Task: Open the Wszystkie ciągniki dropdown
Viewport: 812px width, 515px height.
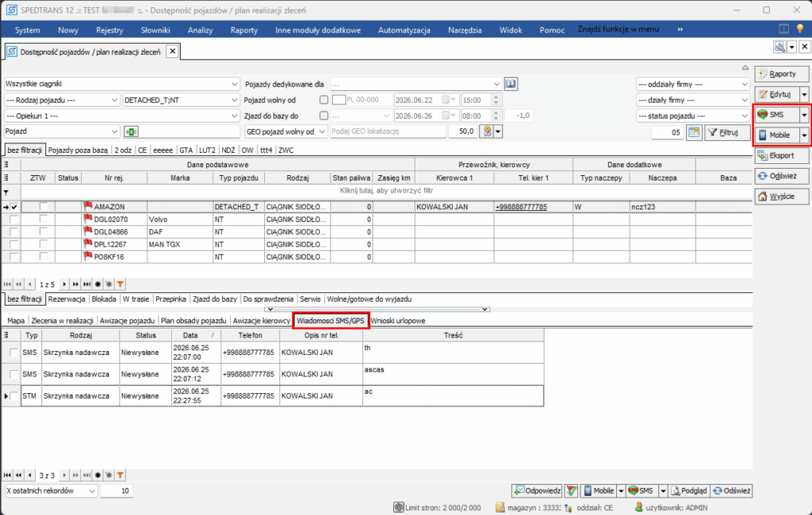Action: coord(234,84)
